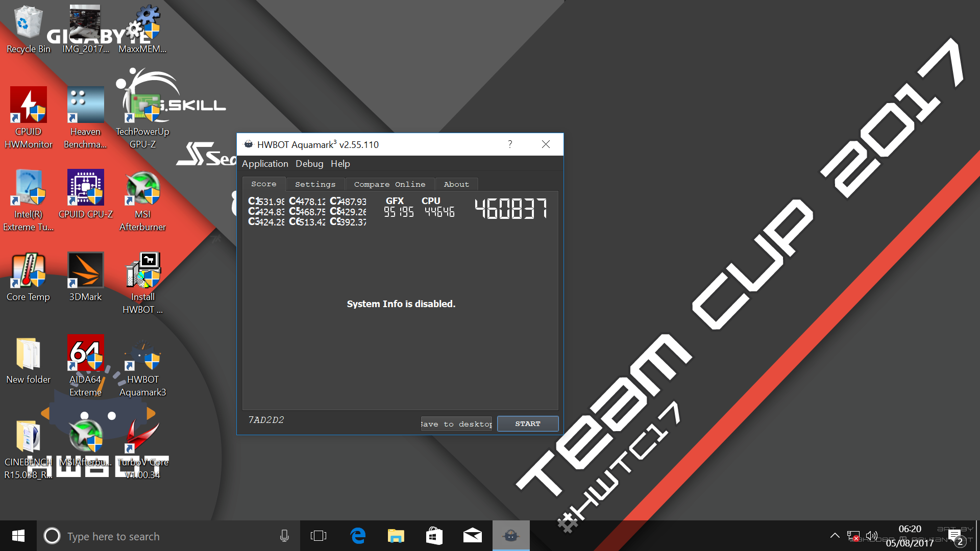Image resolution: width=980 pixels, height=551 pixels.
Task: Launch AIDA64 Extreme shortcut
Action: coord(85,366)
